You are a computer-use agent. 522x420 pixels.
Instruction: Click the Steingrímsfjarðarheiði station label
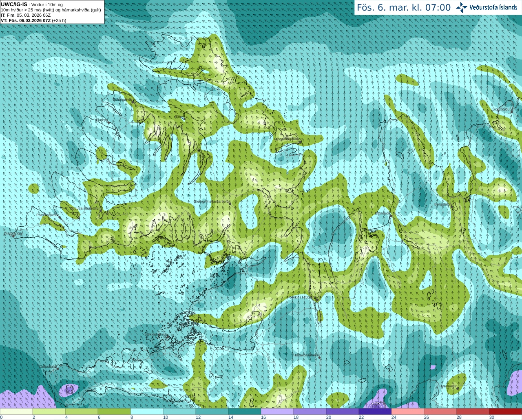(x=212, y=201)
